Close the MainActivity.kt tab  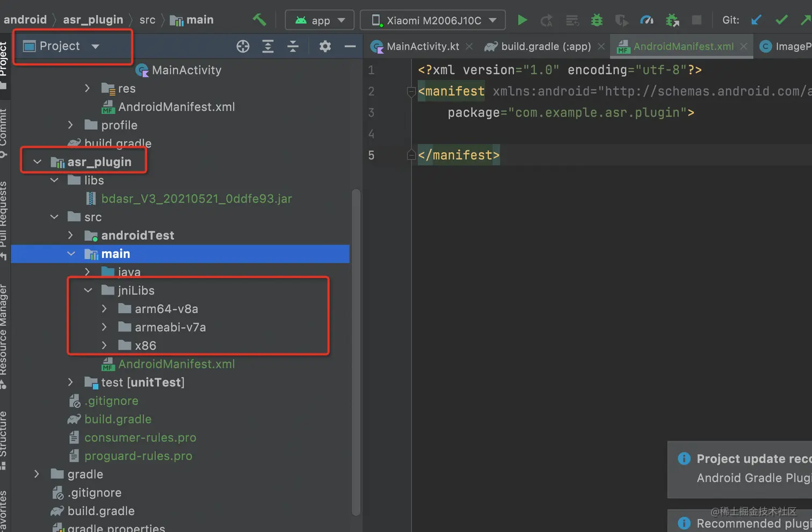[x=469, y=47]
